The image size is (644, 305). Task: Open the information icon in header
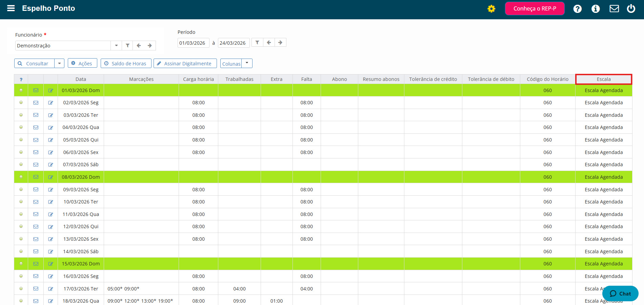[596, 9]
